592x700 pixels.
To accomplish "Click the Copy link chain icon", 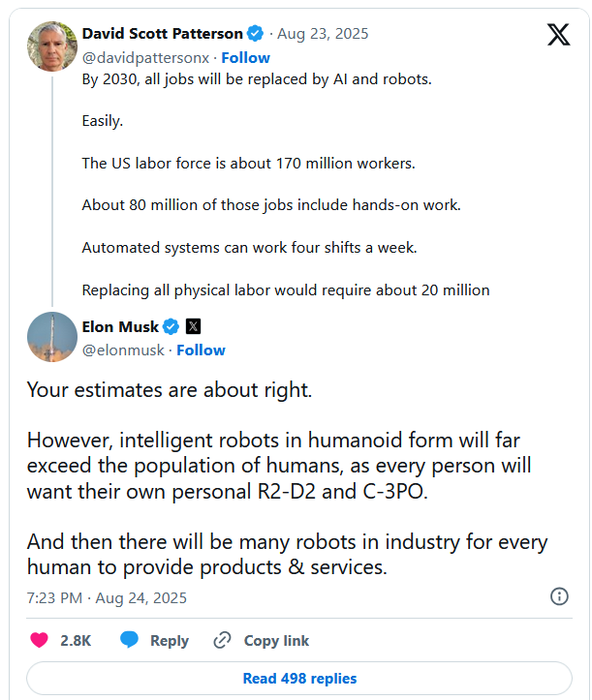I will [222, 640].
